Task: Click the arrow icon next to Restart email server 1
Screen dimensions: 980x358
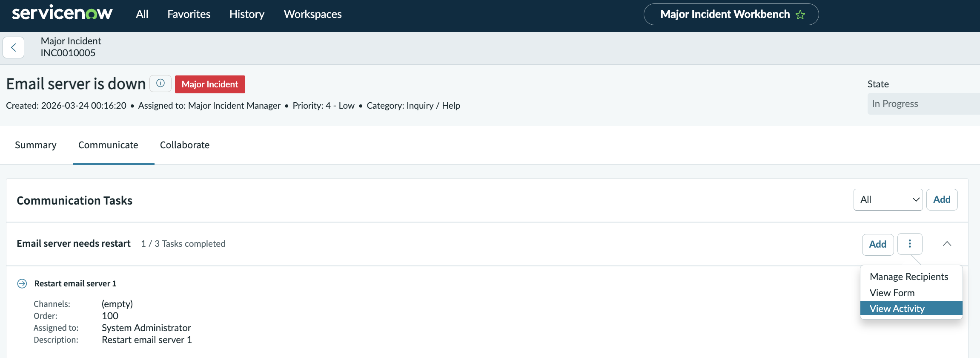Action: 22,283
